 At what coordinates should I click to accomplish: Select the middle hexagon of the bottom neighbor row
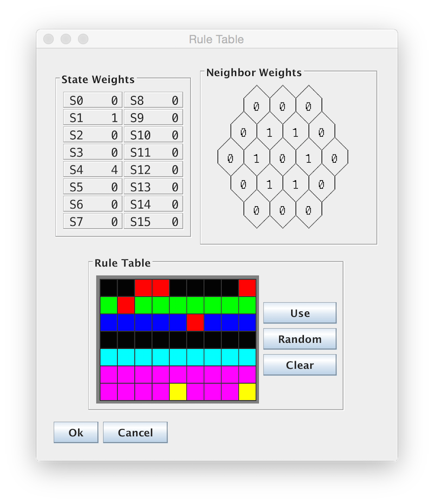283,210
